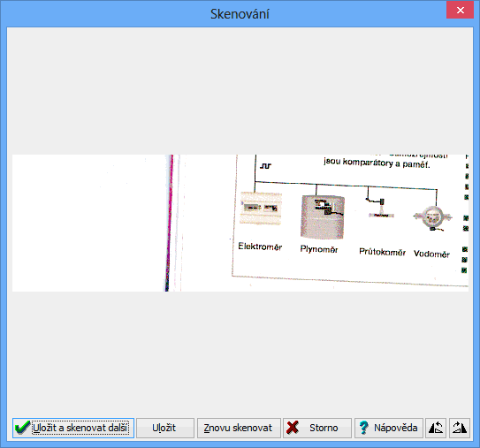Click the green checkmark icon

click(22, 428)
